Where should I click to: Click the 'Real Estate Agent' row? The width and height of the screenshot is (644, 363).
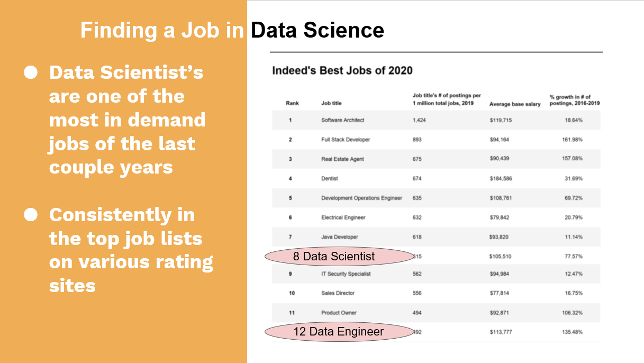click(x=342, y=159)
